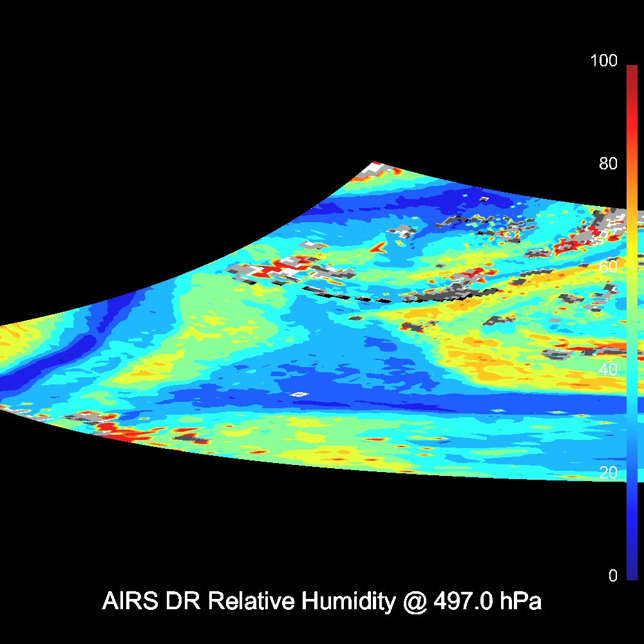Image resolution: width=644 pixels, height=644 pixels.
Task: Click the "20" tick label on the colorbar
Action: coord(608,473)
